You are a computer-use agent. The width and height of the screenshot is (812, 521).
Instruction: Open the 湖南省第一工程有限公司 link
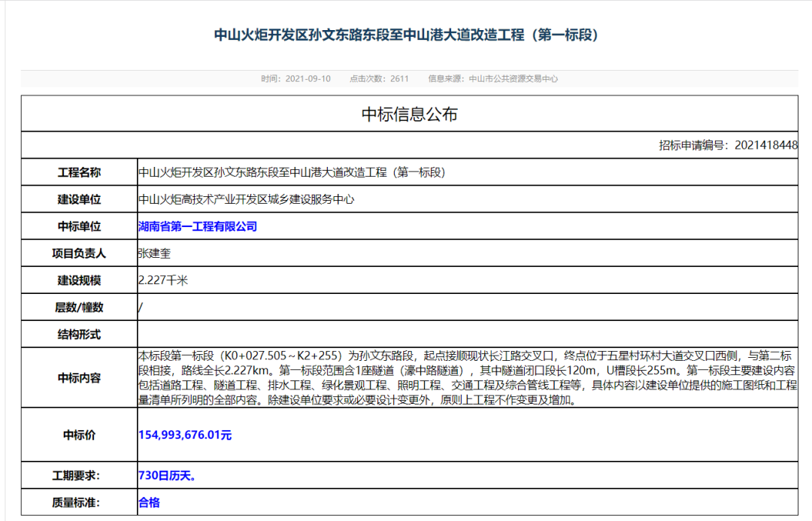tap(198, 226)
